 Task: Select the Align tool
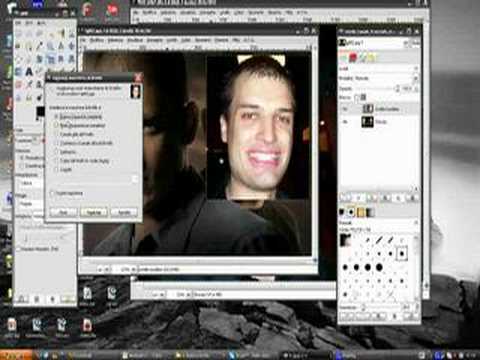[x=18, y=59]
